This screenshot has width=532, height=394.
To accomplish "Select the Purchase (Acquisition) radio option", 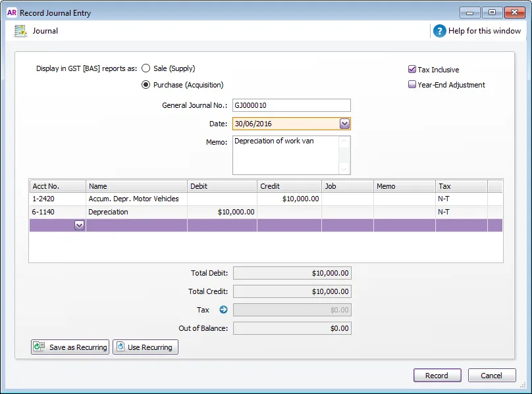I will coord(146,85).
